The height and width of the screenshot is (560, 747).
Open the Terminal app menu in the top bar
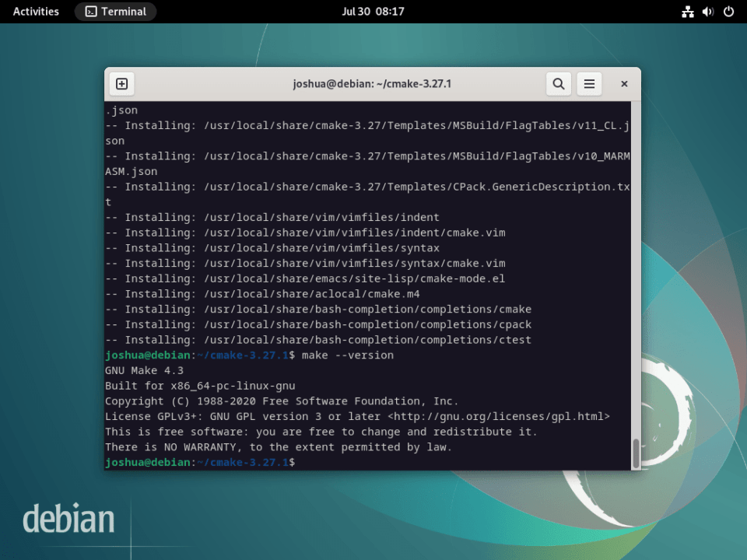115,11
